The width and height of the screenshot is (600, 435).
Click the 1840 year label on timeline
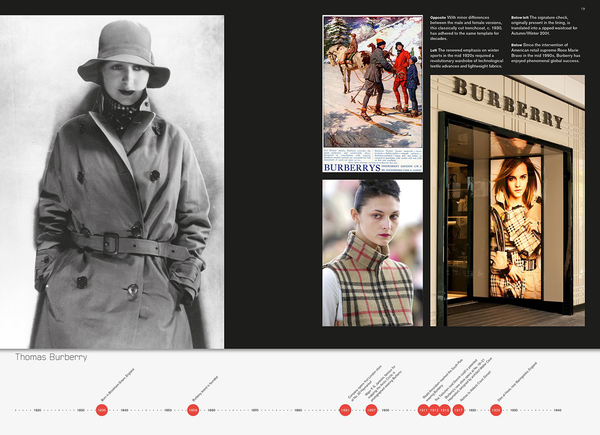(124, 410)
